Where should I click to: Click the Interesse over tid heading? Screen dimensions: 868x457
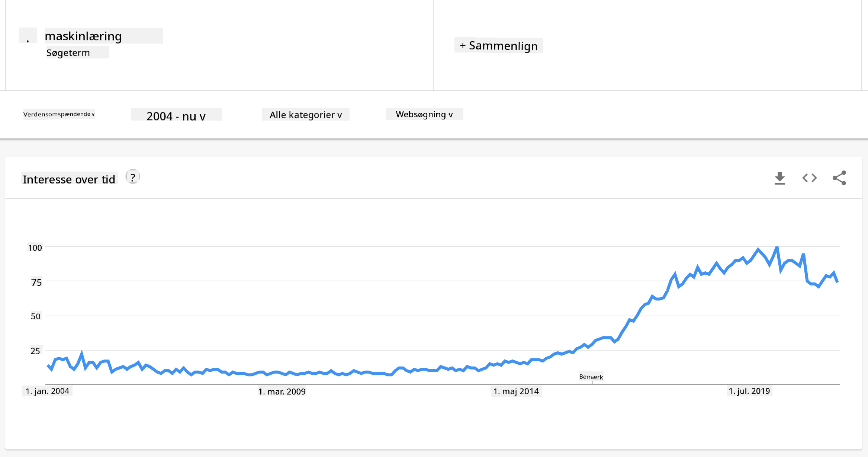point(69,179)
